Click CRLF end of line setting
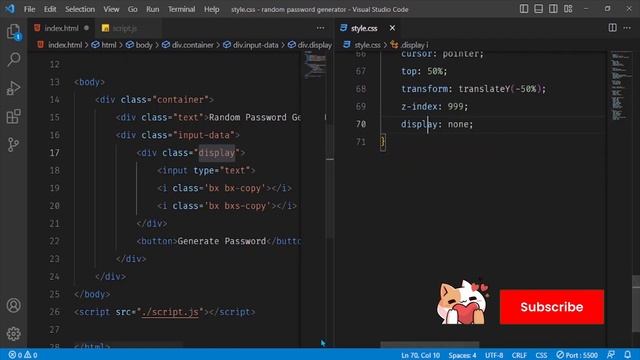The image size is (640, 360). click(x=519, y=355)
